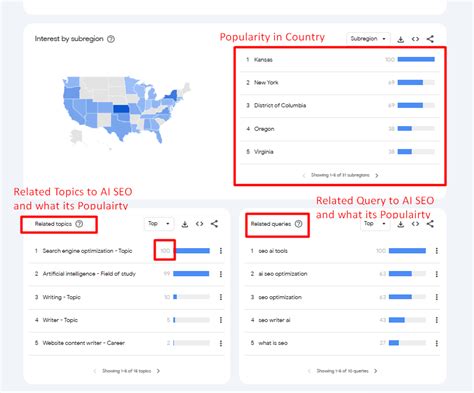Open the seo optimization query
The image size is (474, 393).
coord(280,297)
